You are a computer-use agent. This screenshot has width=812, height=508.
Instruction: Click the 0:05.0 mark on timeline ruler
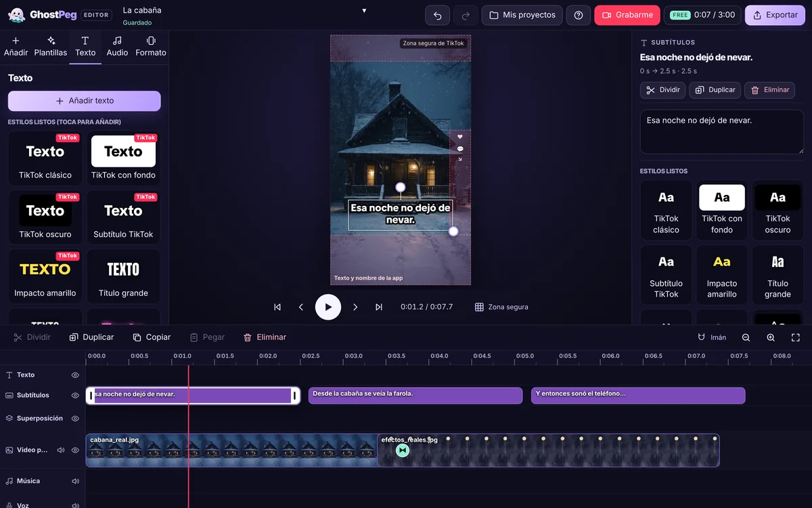[525, 356]
